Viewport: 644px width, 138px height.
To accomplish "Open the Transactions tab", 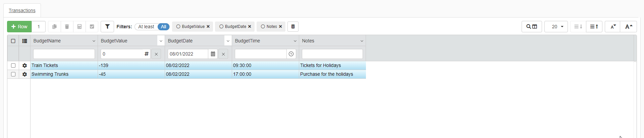I will [22, 10].
